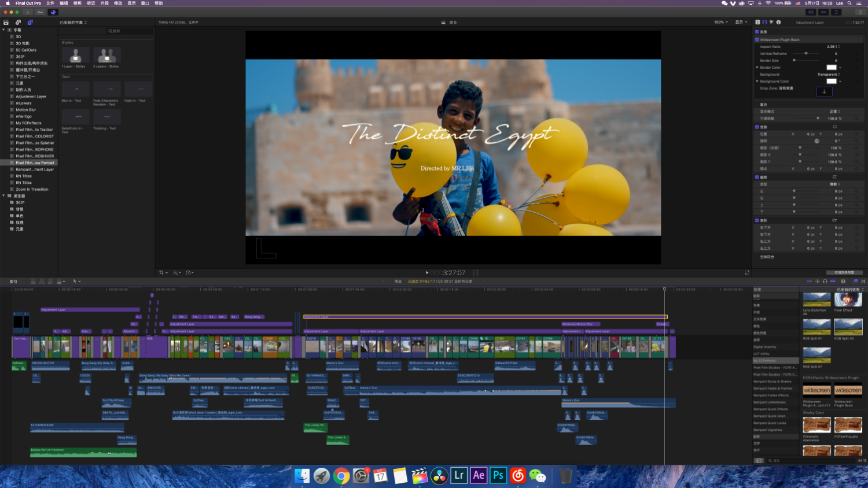Image resolution: width=868 pixels, height=488 pixels.
Task: Play from the viewer play button
Action: 427,272
